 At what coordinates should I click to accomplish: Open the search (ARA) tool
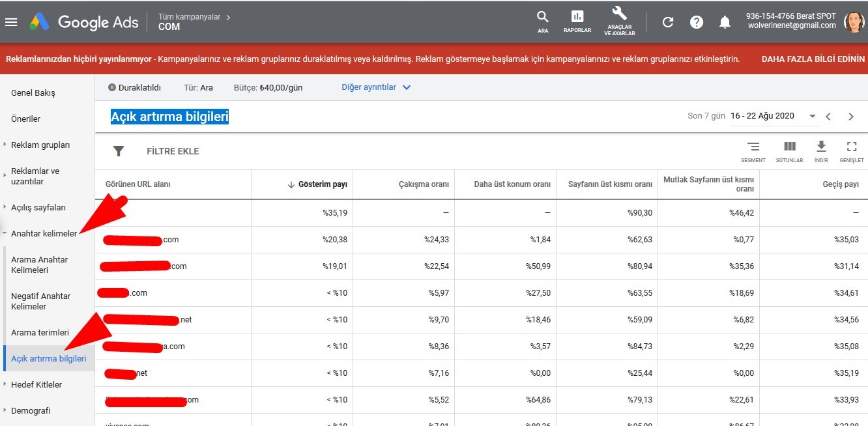(543, 21)
